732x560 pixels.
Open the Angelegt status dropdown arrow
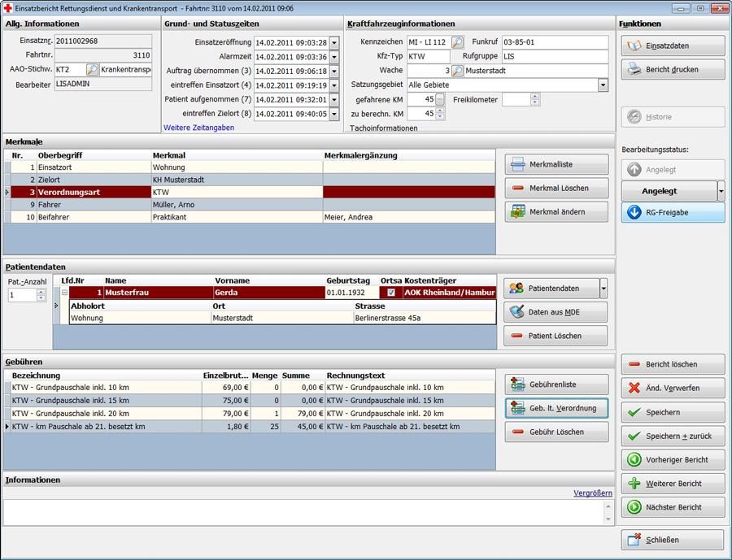tap(721, 191)
